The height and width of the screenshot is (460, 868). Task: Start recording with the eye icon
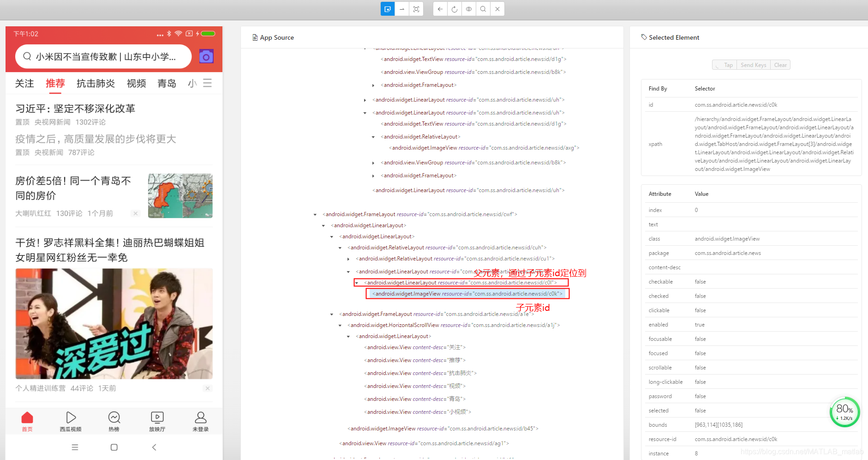[x=469, y=9]
